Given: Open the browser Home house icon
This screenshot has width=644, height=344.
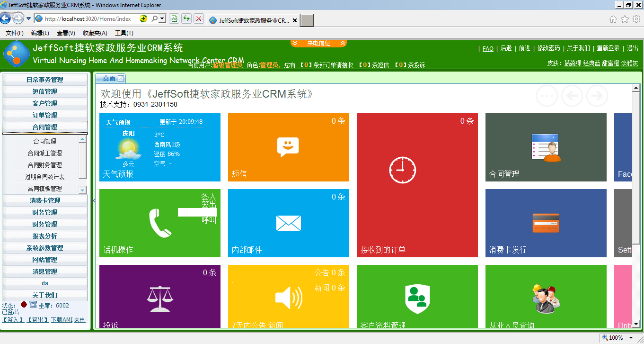Looking at the screenshot, I should [x=613, y=19].
